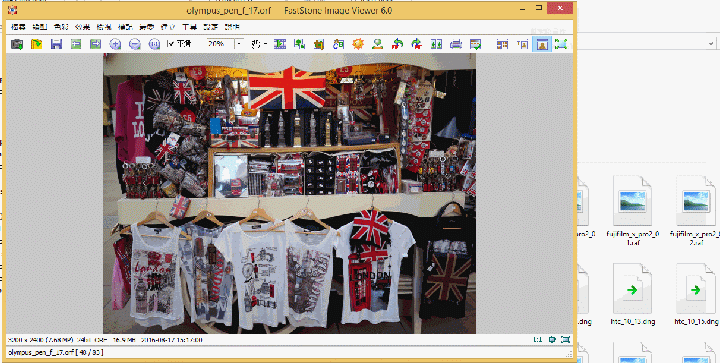This screenshot has height=363, width=720.
Task: Go to next image arrow
Action: [x=96, y=44]
